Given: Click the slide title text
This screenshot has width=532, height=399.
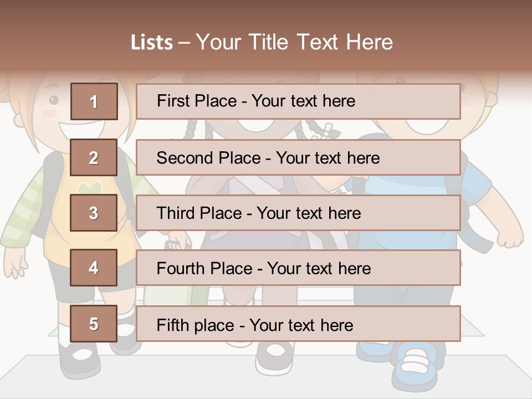Looking at the screenshot, I should click(262, 42).
